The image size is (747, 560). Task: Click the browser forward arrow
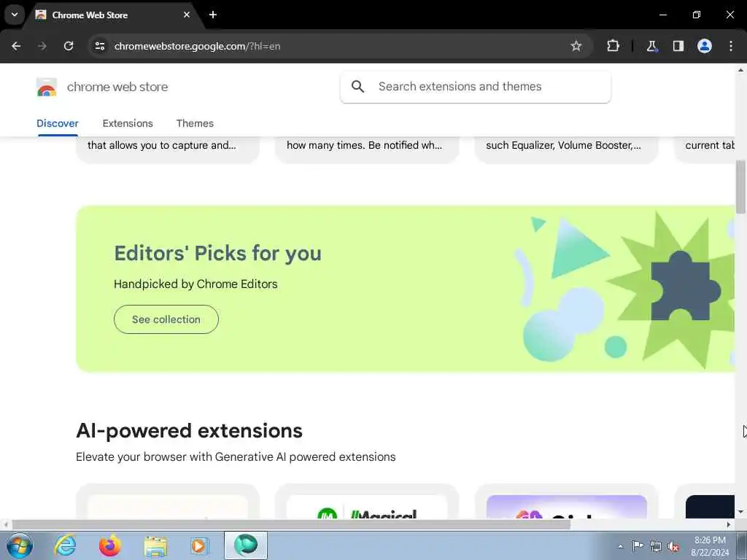(42, 46)
